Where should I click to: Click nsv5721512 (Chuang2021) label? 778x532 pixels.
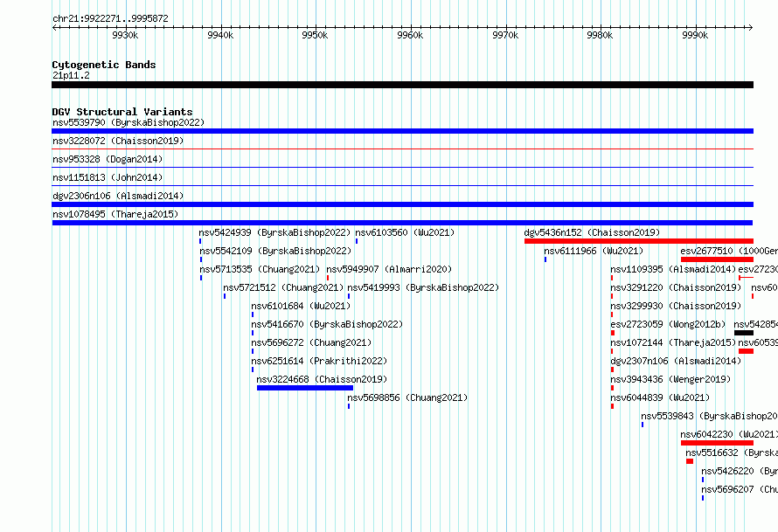(x=283, y=287)
